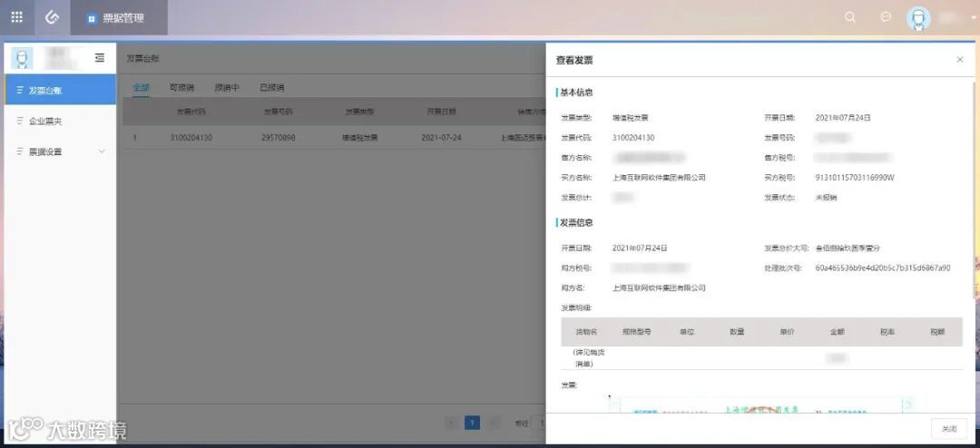Click the 数量 detail column header
This screenshot has height=448, width=980.
(737, 332)
